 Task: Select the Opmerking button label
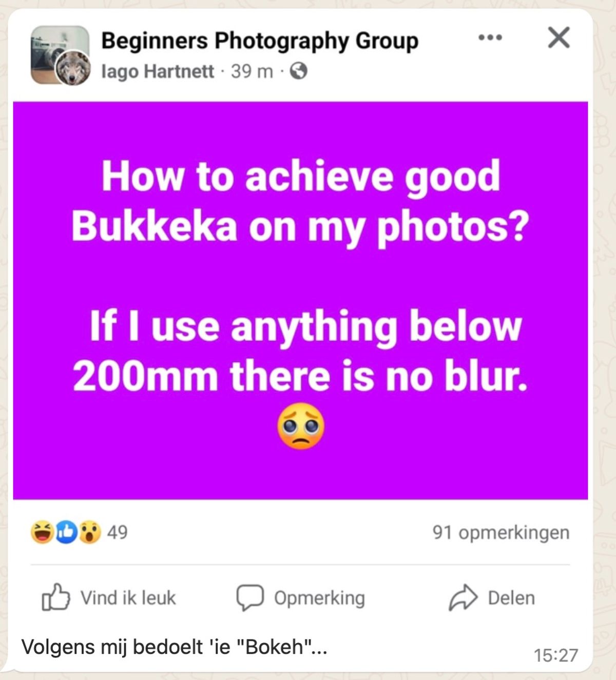coord(319,598)
